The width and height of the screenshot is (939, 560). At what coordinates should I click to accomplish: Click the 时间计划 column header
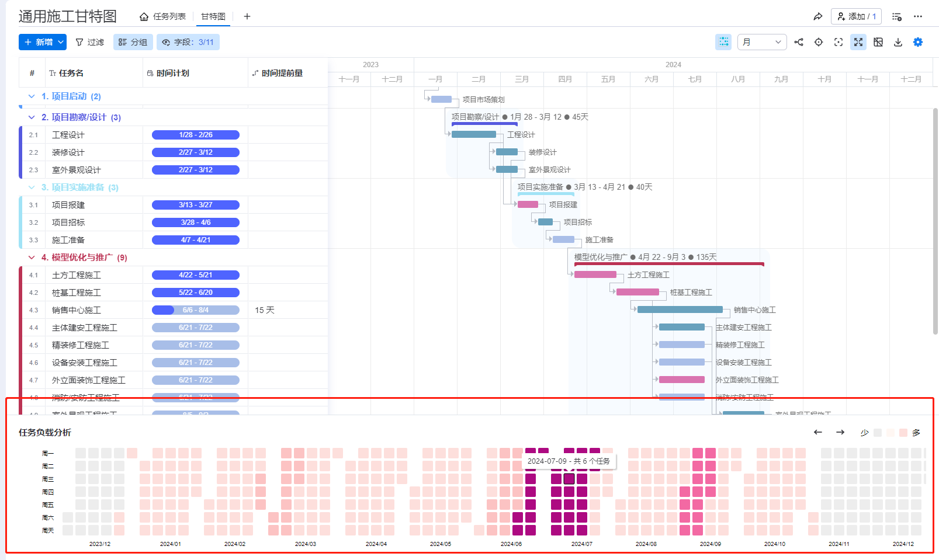point(196,73)
